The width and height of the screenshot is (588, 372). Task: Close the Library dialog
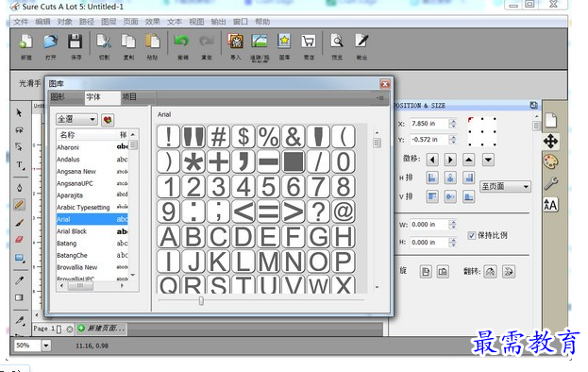pyautogui.click(x=385, y=84)
